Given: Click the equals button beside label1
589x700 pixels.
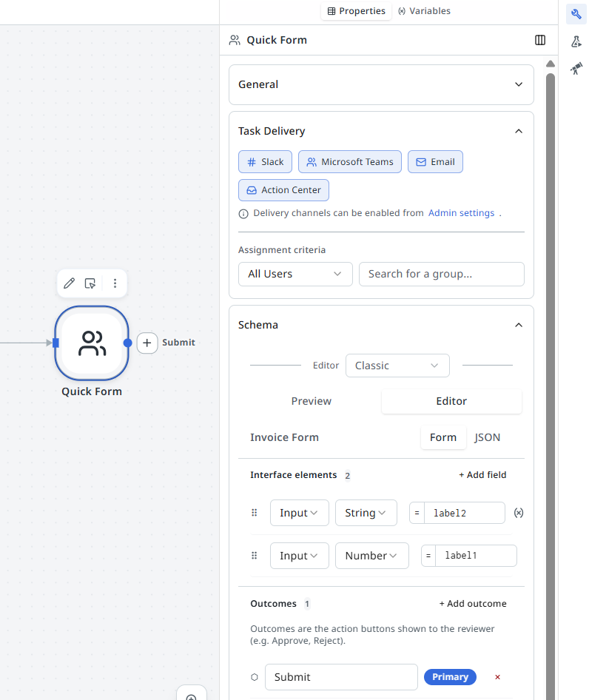Looking at the screenshot, I should tap(428, 556).
